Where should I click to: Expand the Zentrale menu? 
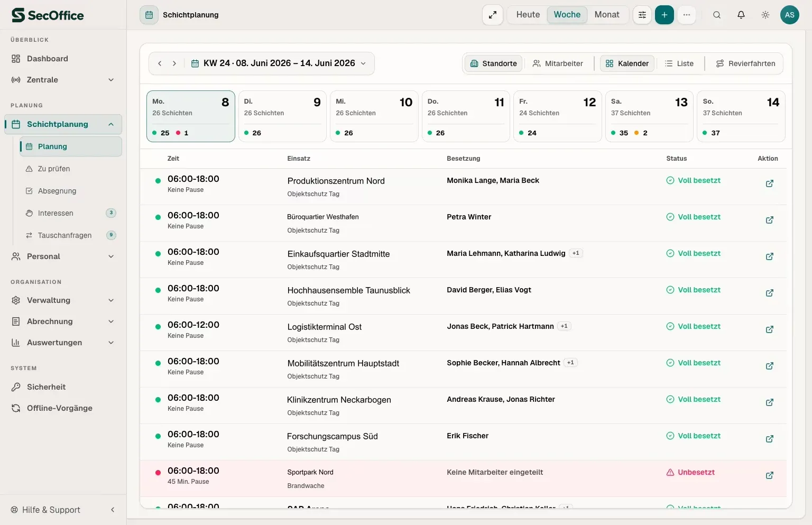(x=63, y=80)
